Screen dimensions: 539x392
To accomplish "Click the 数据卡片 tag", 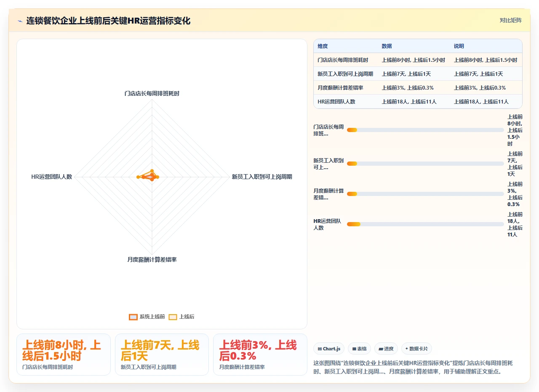I will click(x=416, y=349).
